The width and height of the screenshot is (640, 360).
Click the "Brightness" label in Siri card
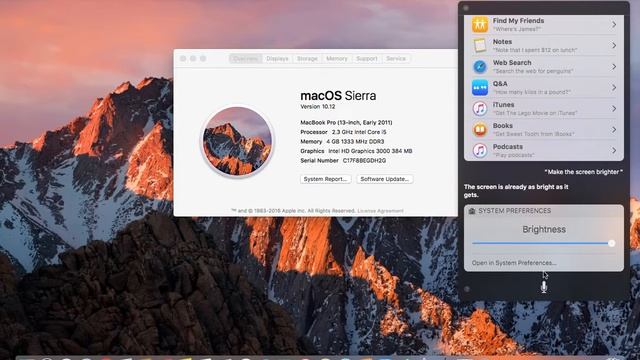pyautogui.click(x=544, y=229)
